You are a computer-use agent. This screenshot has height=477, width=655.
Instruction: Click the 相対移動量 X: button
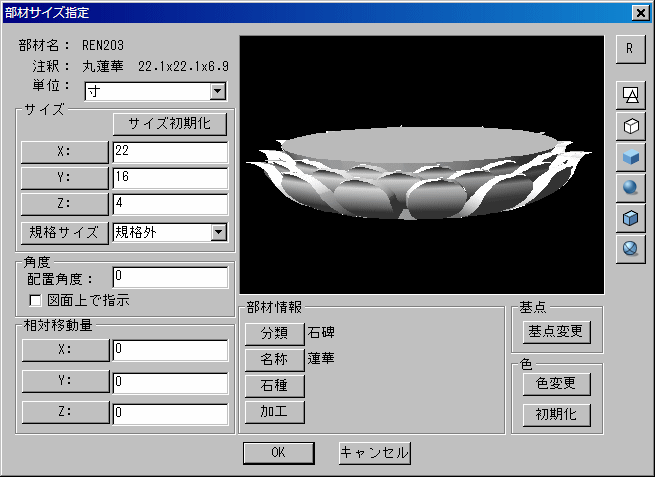(66, 350)
